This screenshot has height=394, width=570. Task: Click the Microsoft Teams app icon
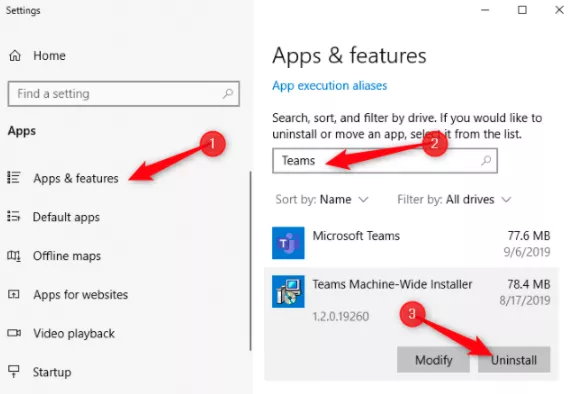point(288,243)
